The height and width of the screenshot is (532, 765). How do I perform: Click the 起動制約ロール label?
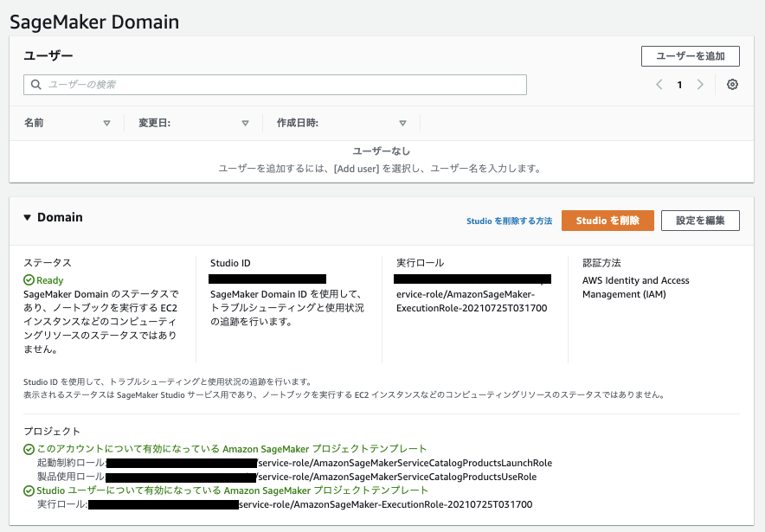click(71, 463)
